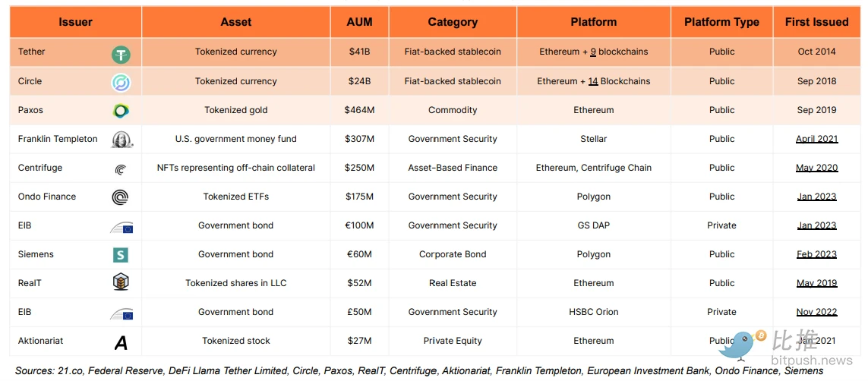The width and height of the screenshot is (868, 381).
Task: Open the May 2020 date link
Action: (816, 168)
